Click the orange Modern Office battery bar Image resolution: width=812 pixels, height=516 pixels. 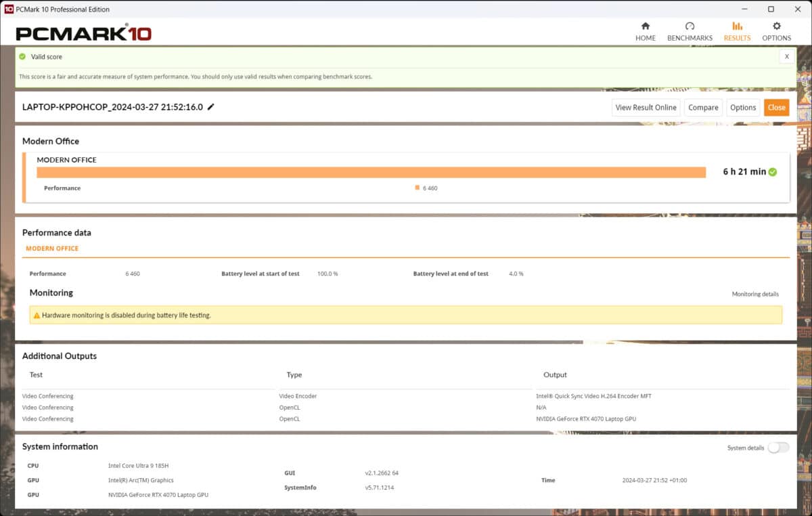pyautogui.click(x=371, y=172)
